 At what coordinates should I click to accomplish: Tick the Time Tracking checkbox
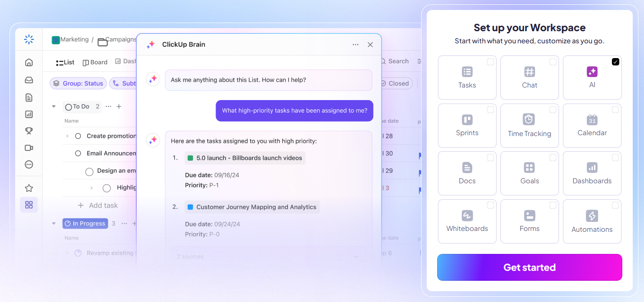553,110
